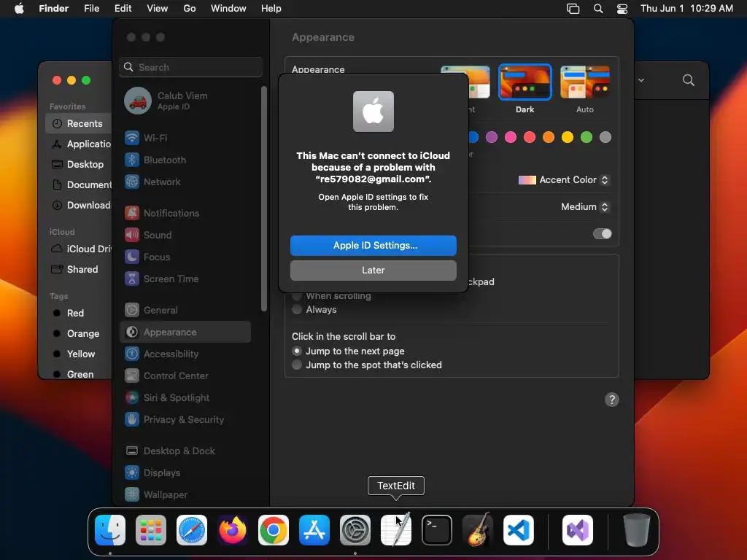Open Launchpad from the Dock
This screenshot has width=747, height=560.
[x=151, y=530]
